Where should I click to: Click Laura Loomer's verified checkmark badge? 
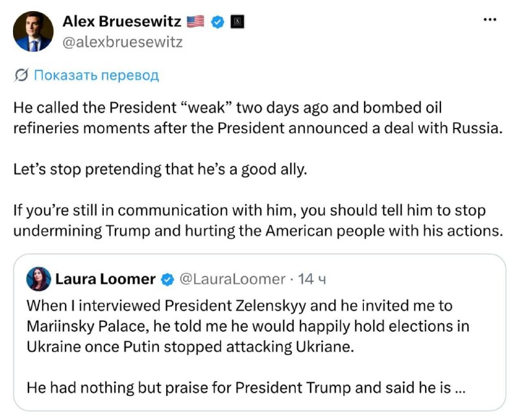tap(167, 280)
